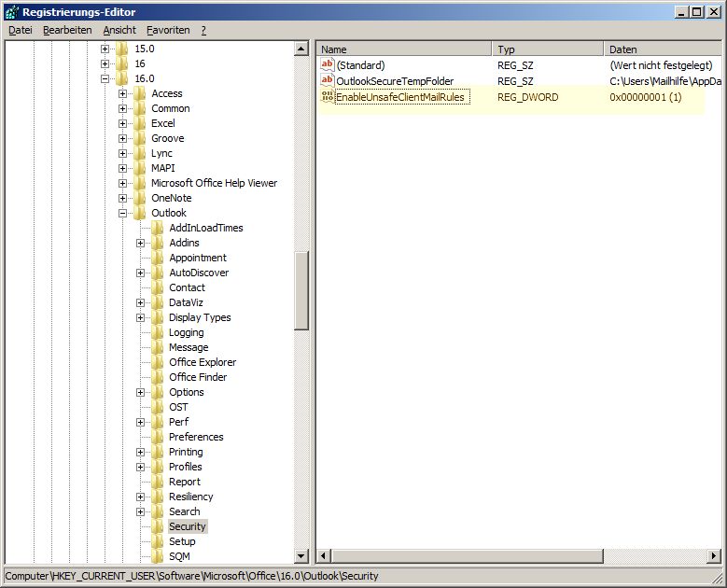
Task: Select the Office Finder key
Action: click(x=198, y=377)
